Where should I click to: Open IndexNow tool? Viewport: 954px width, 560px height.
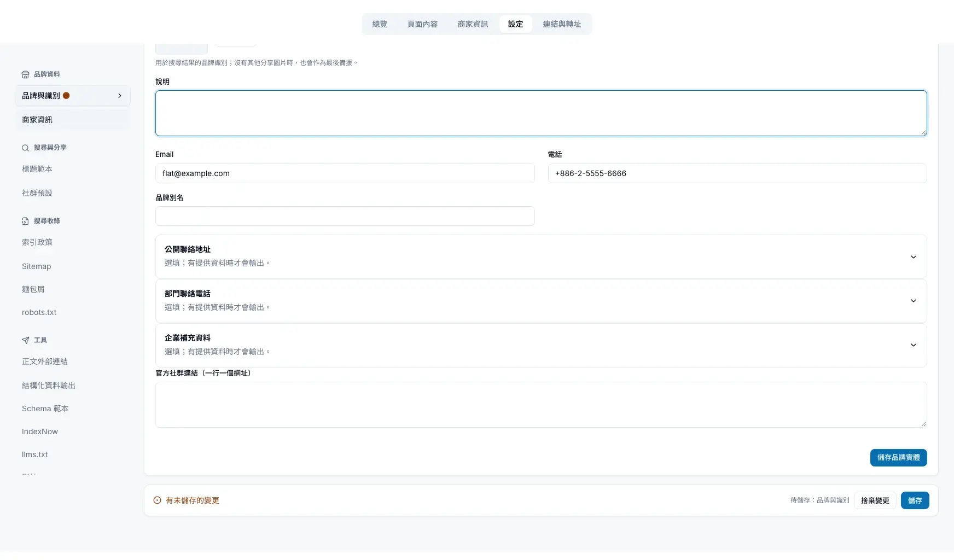click(72, 431)
